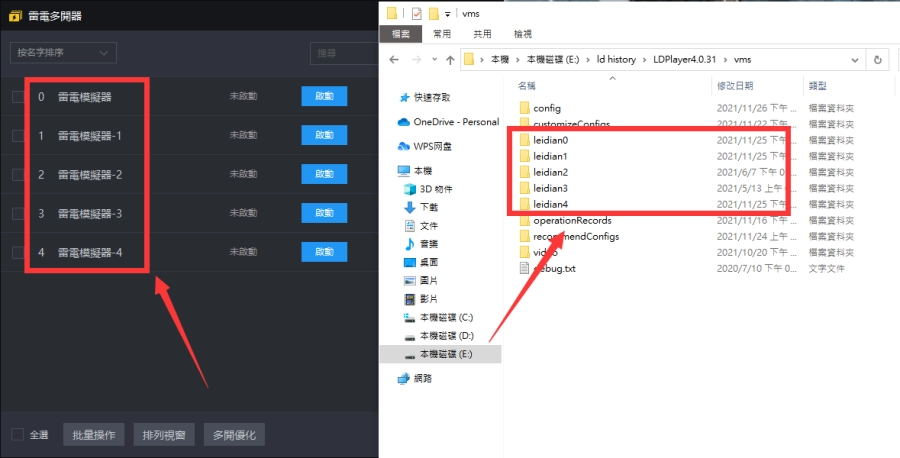Image resolution: width=900 pixels, height=458 pixels.
Task: Select the operationRecords folder
Action: (x=565, y=220)
